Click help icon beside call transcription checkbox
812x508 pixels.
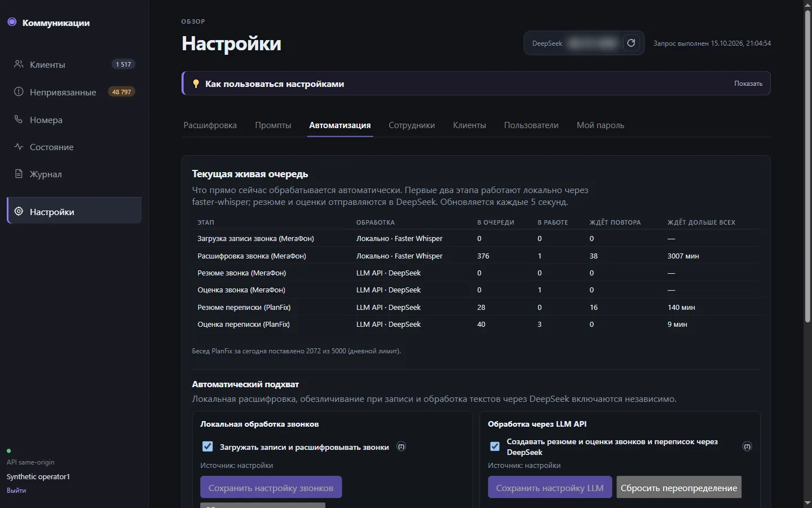tap(401, 446)
